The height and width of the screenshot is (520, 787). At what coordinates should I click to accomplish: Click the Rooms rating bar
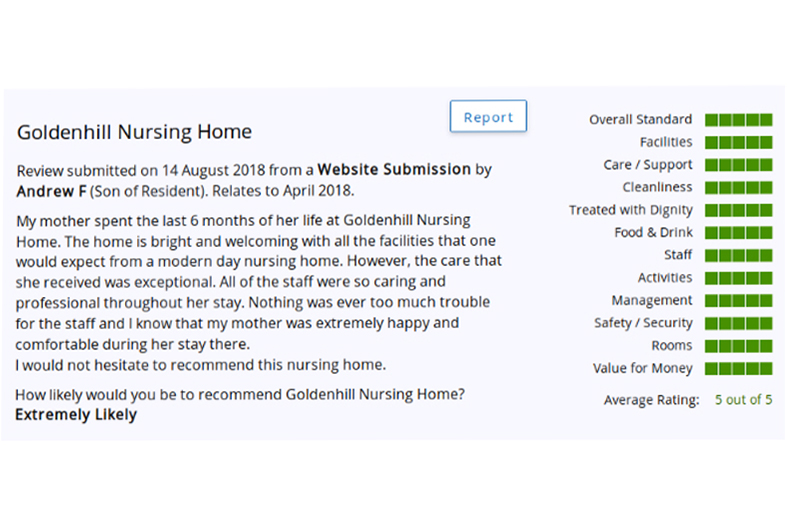pos(738,346)
